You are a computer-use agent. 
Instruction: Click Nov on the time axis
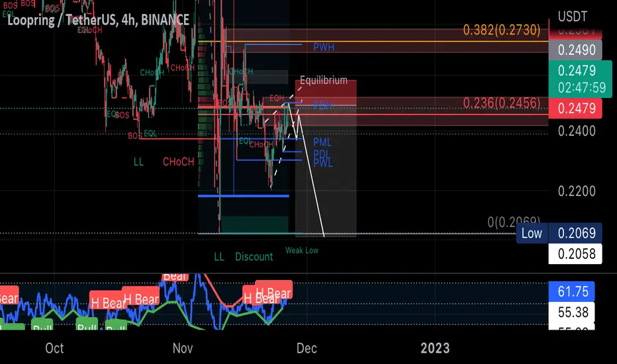click(x=183, y=348)
